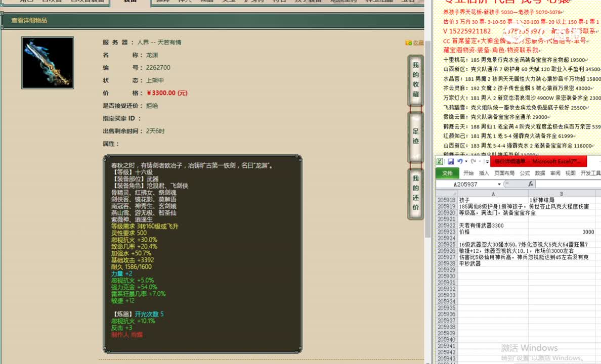
Task: Select row header 205918
Action: tap(447, 200)
